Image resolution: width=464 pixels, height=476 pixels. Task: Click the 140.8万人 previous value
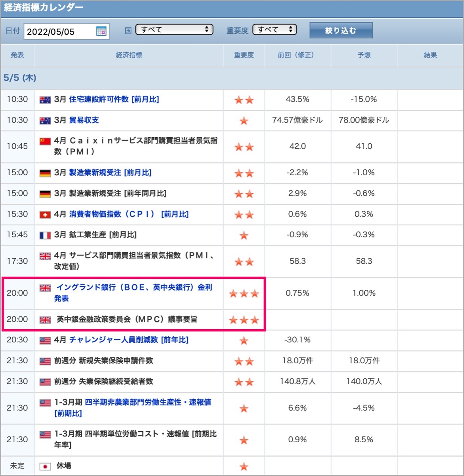click(x=297, y=382)
